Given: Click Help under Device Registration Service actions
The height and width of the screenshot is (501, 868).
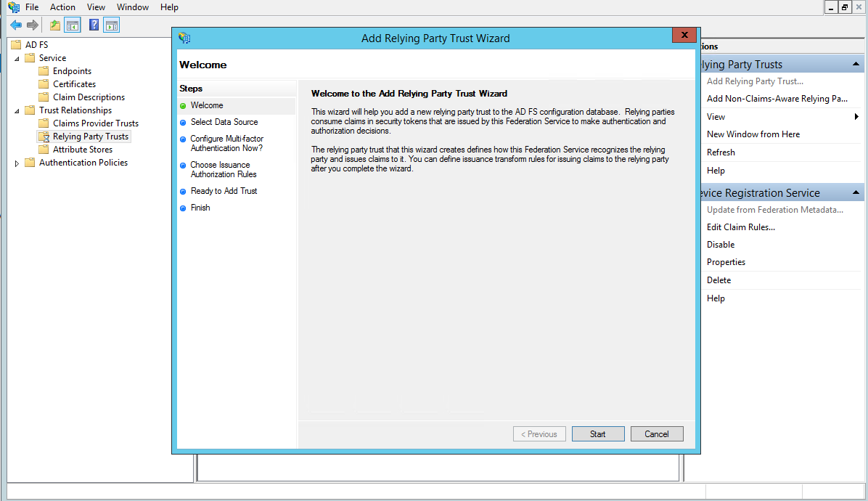Looking at the screenshot, I should tap(716, 298).
